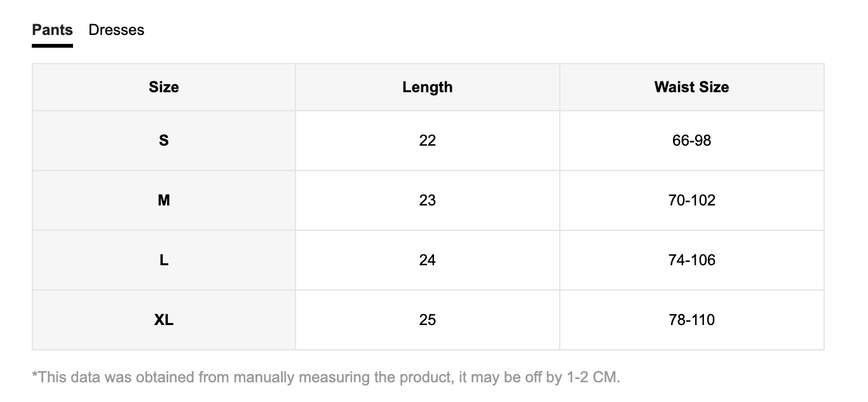
Task: Click the manual measuring disclaimer footnote
Action: coord(326,377)
